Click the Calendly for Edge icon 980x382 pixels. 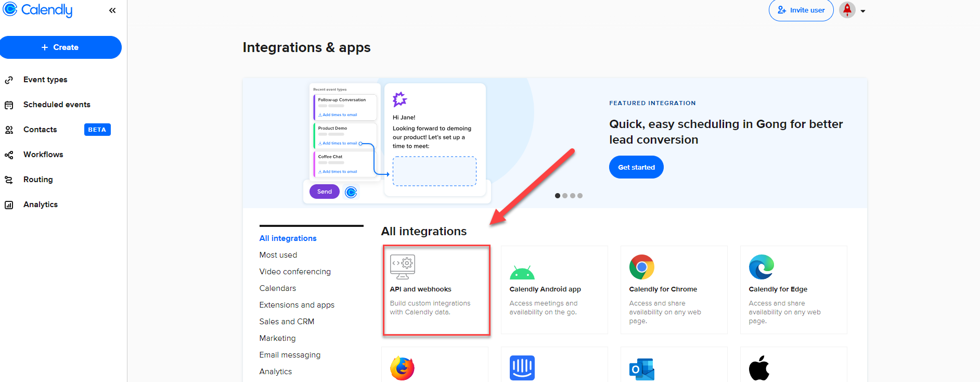click(x=761, y=267)
